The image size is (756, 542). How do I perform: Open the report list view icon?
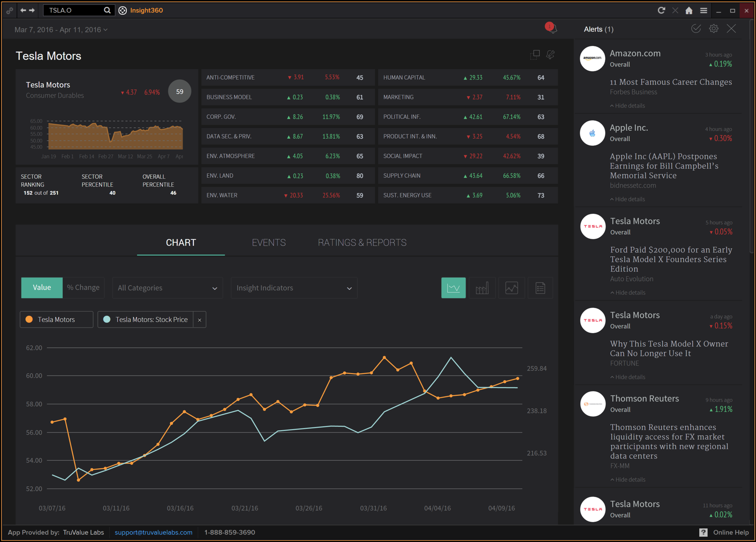(540, 288)
